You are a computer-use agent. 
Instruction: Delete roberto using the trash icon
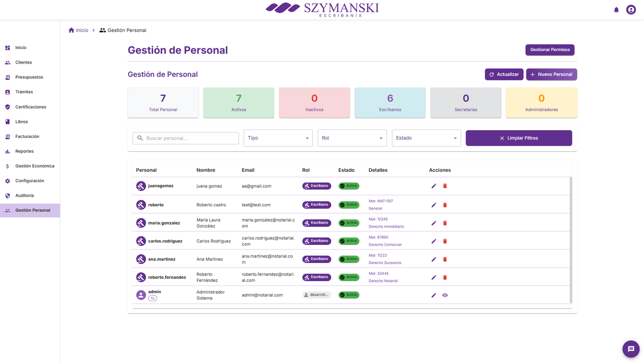(445, 205)
